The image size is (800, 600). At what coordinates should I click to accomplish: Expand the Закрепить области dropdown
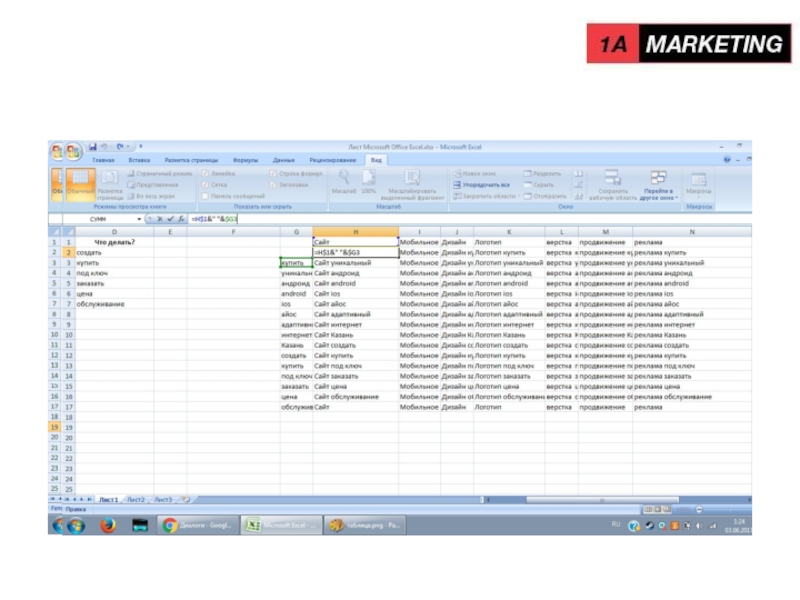coord(484,196)
